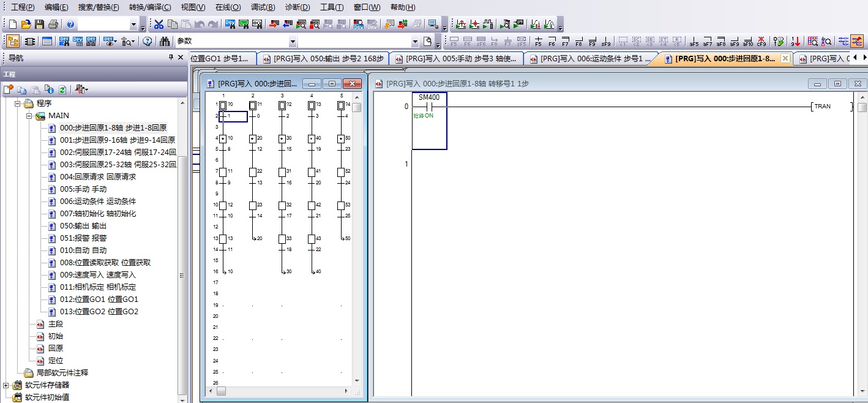Select the 回原 item in project tree
Viewport: 868px width, 403px height.
click(x=55, y=348)
